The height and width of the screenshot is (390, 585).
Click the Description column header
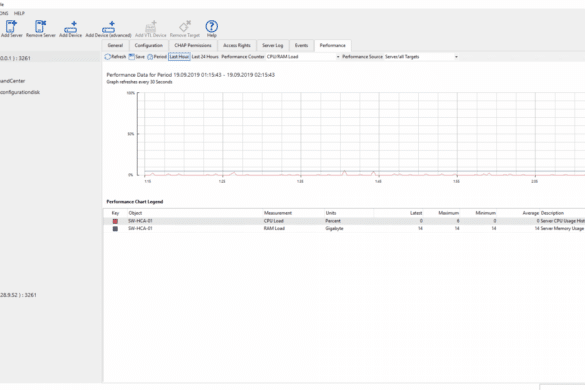click(563, 213)
